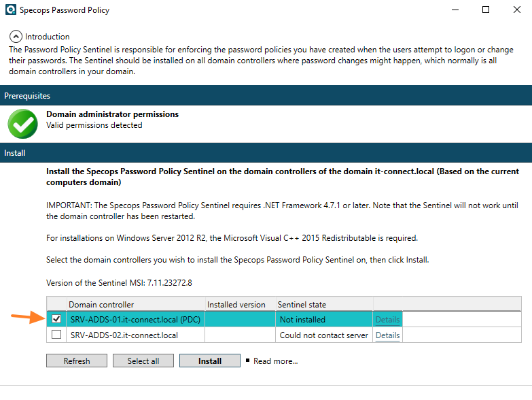
Task: Click the Select all button
Action: click(143, 361)
